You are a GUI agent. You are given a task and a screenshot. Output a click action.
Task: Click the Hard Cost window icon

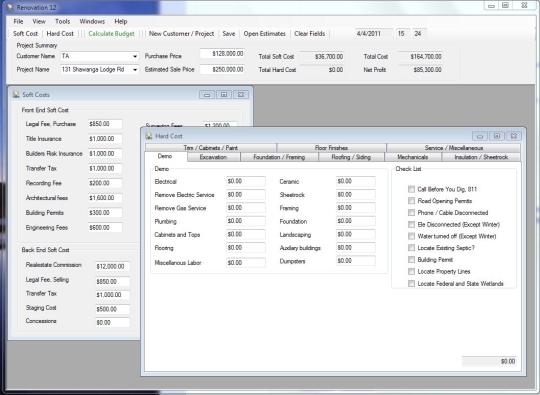point(149,136)
